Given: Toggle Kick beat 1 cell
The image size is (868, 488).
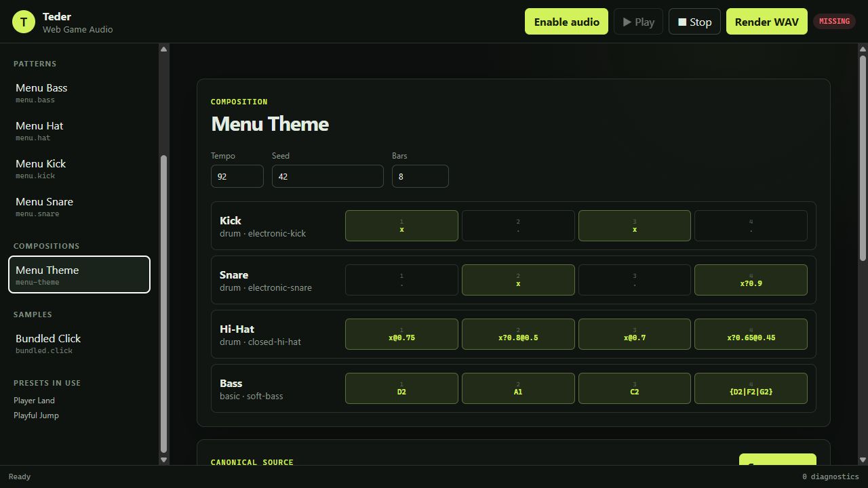Looking at the screenshot, I should tap(401, 226).
